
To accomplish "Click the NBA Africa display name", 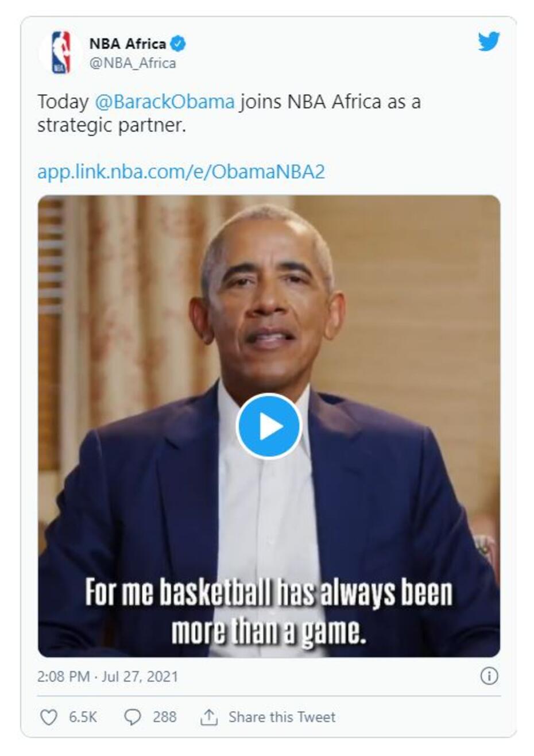I will click(127, 44).
